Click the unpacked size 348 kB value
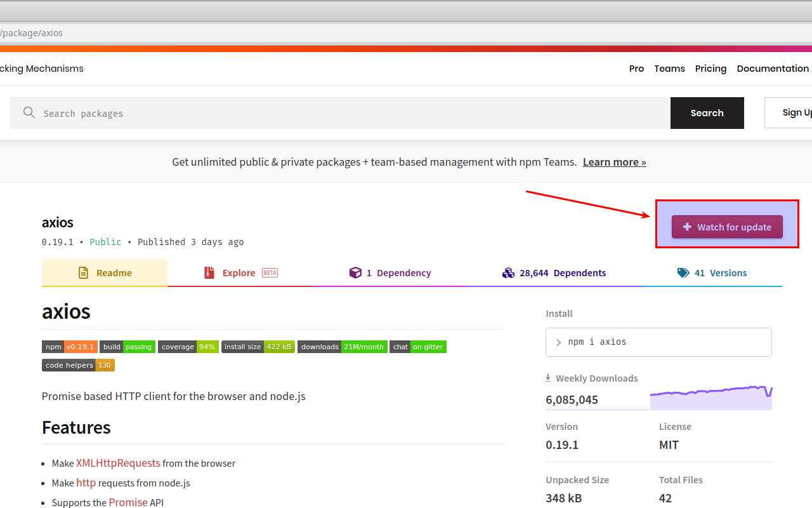This screenshot has height=508, width=812. 564,498
